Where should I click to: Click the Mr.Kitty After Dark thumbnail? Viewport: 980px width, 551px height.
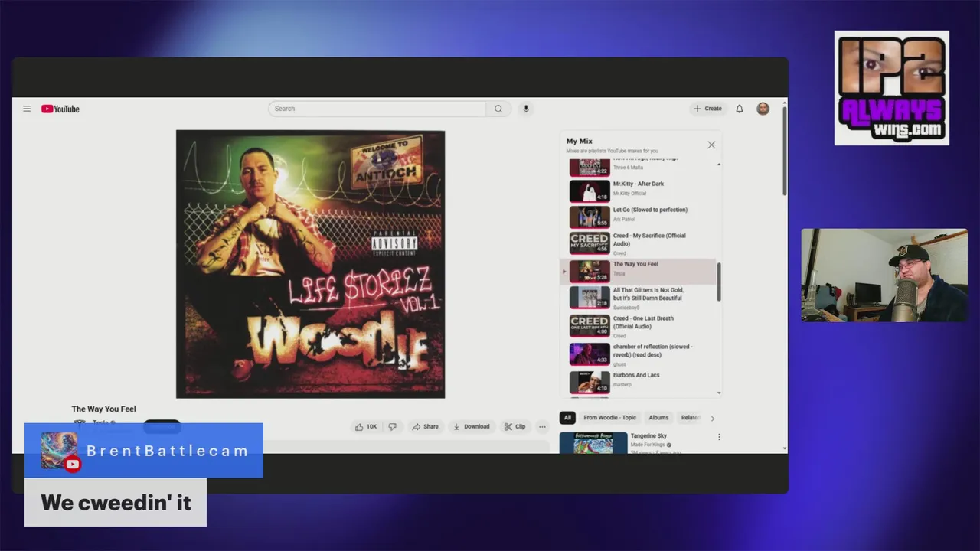590,191
